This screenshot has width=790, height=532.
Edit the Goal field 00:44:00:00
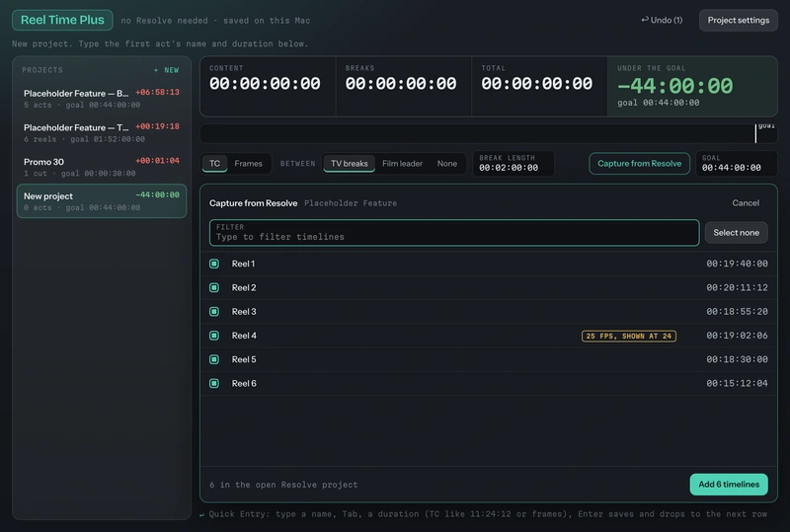click(736, 164)
